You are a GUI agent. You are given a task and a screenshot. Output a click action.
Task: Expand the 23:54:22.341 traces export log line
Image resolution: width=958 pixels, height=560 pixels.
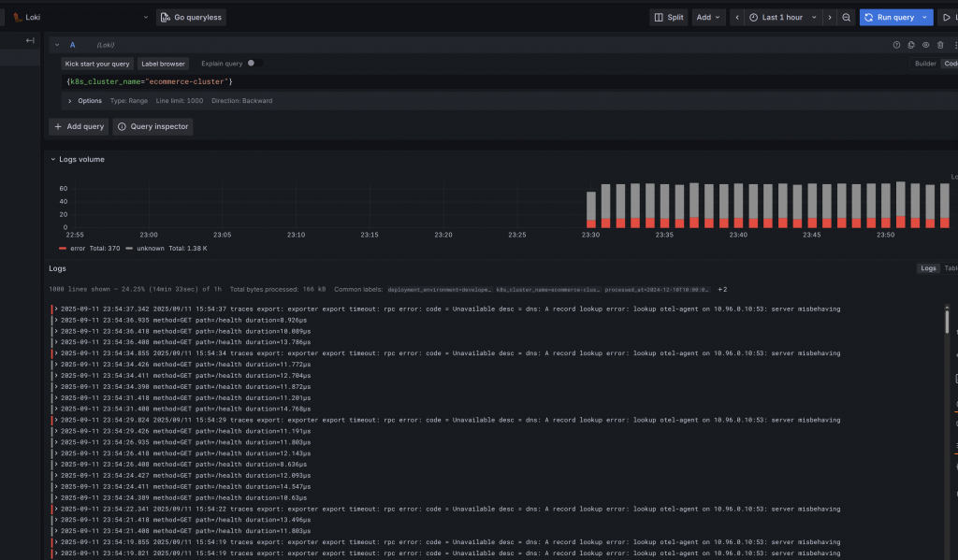point(56,509)
